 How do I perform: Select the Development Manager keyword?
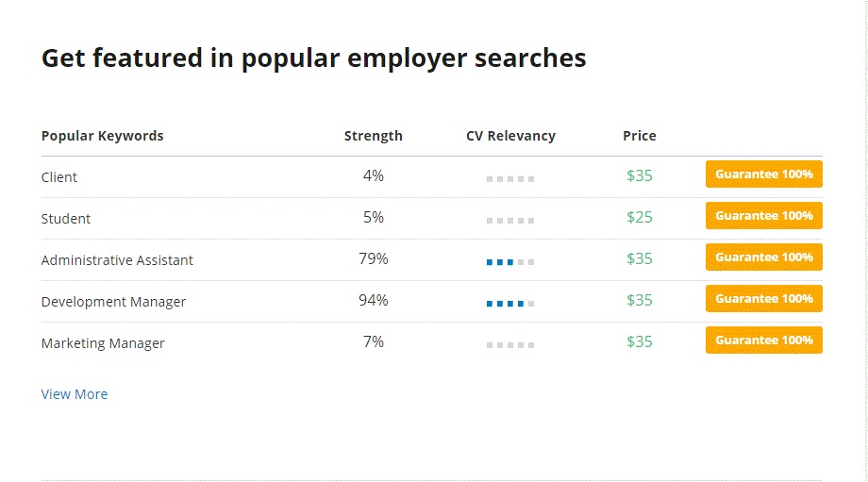[x=113, y=302]
